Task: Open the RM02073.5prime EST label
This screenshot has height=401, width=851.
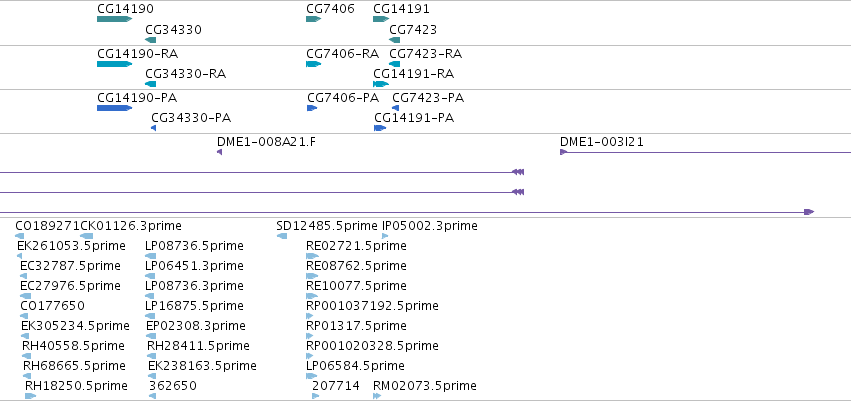Action: point(425,386)
